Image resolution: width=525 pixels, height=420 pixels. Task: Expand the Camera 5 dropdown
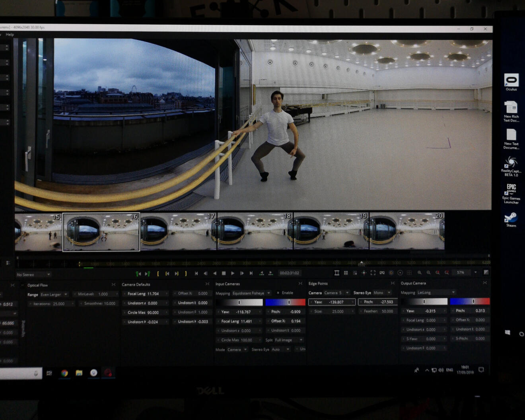(335, 293)
